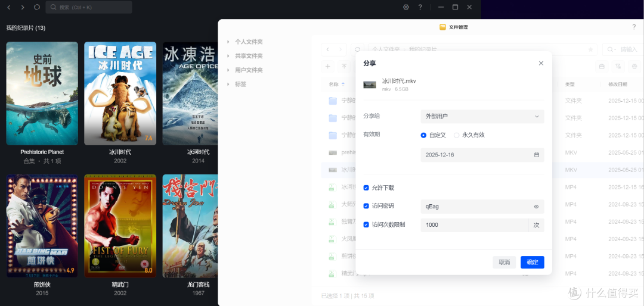Sort by the 名称 column header
644x306 pixels.
[x=333, y=85]
